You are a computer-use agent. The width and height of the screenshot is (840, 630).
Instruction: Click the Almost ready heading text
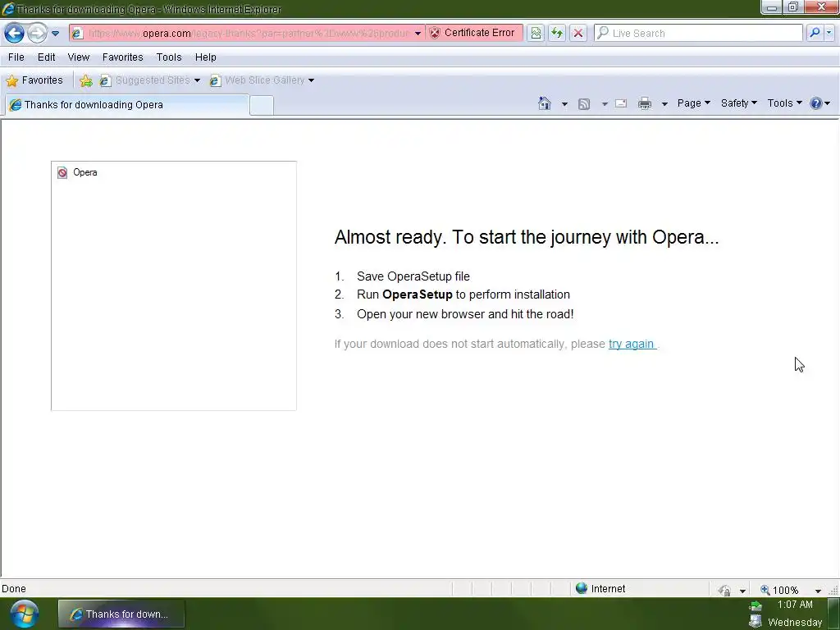click(x=527, y=237)
